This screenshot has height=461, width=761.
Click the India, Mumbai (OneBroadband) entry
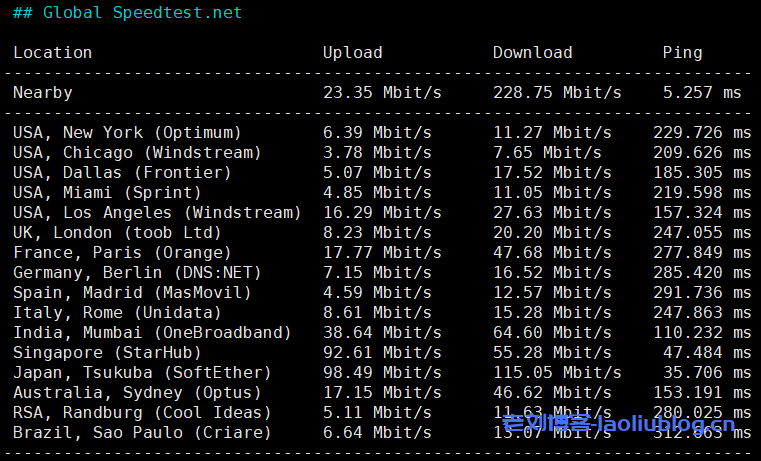tap(152, 333)
